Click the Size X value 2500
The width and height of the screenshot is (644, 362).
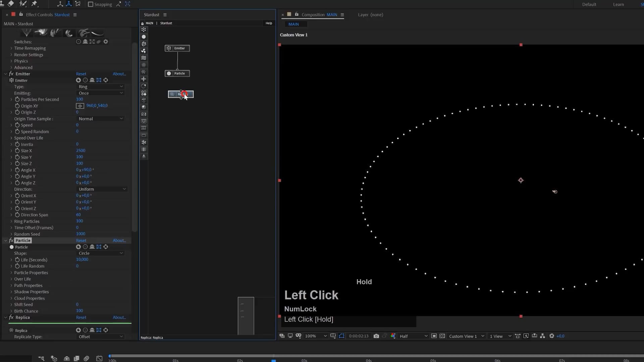point(80,150)
